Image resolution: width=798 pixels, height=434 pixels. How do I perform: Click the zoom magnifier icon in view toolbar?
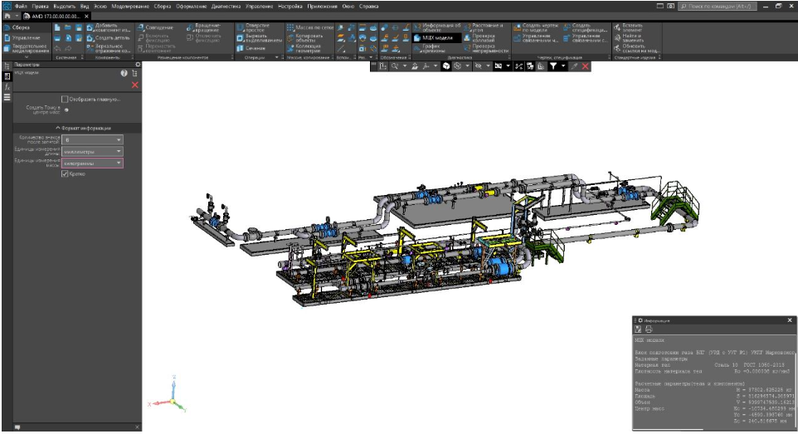pyautogui.click(x=394, y=66)
